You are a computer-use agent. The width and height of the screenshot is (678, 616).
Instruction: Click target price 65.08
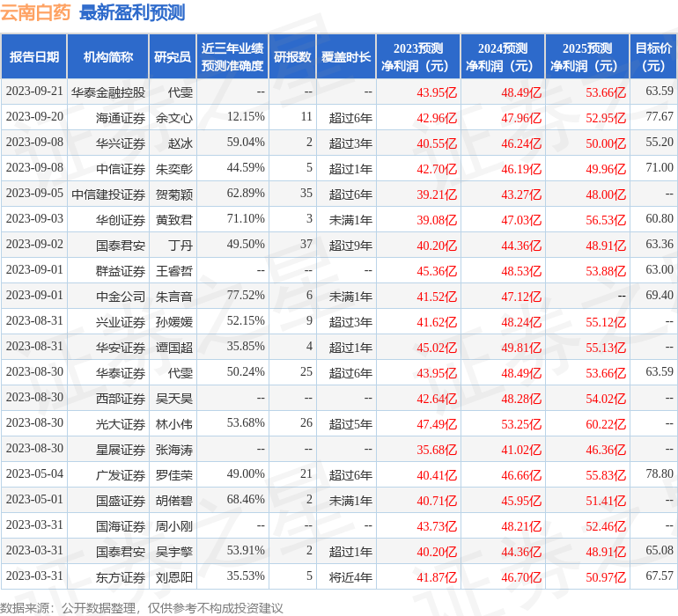point(660,550)
